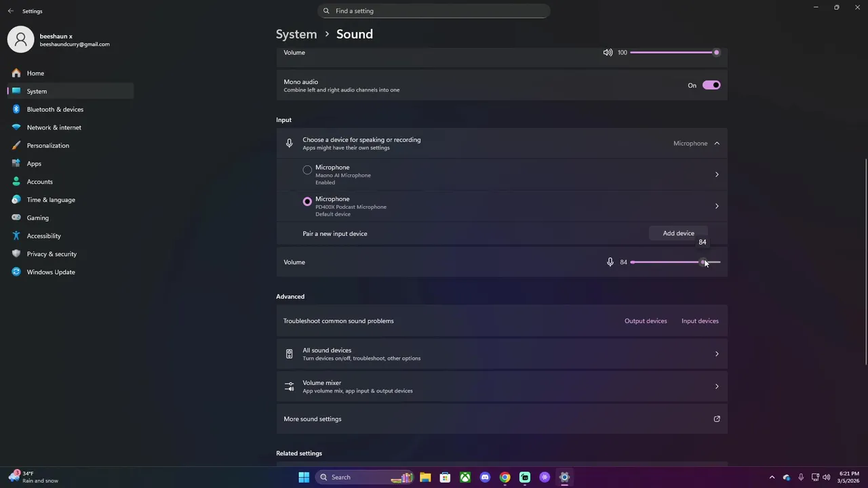Open the Bluetooth & devices icon
The image size is (868, 488).
click(16, 109)
